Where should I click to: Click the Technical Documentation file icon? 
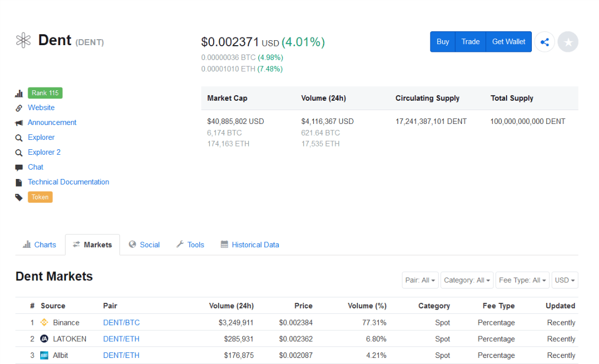[x=19, y=183]
